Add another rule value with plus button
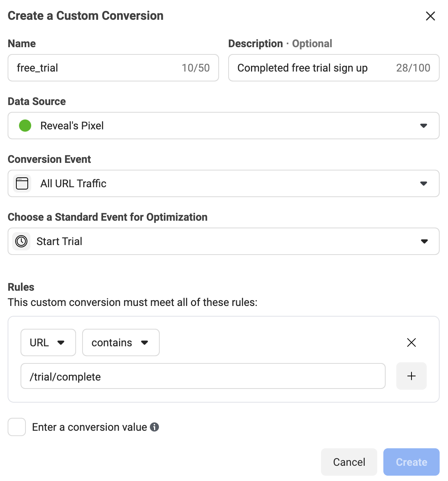Screen dimensions: 448x481 pos(411,376)
